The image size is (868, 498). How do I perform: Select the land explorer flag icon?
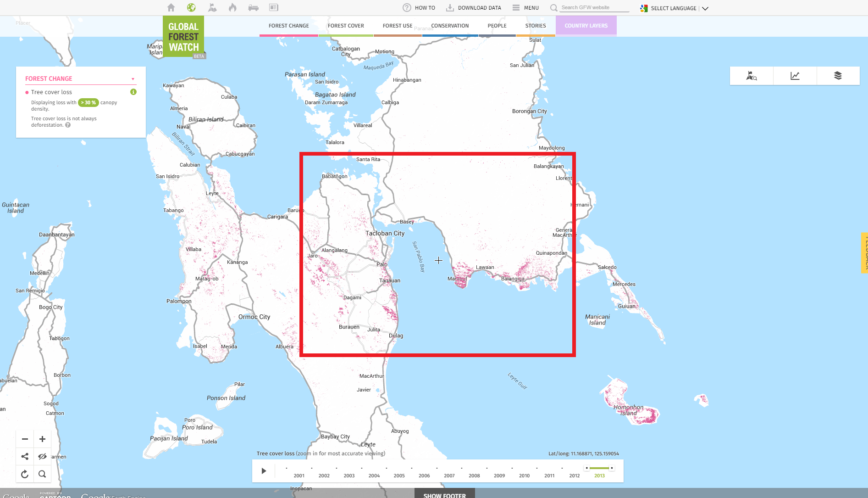(x=751, y=76)
